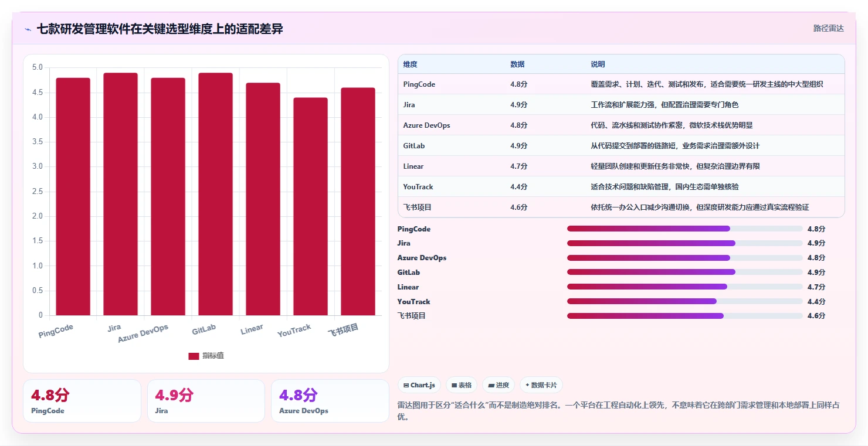This screenshot has height=446, width=868.
Task: Select the Linear bar in the chart
Action: click(263, 199)
